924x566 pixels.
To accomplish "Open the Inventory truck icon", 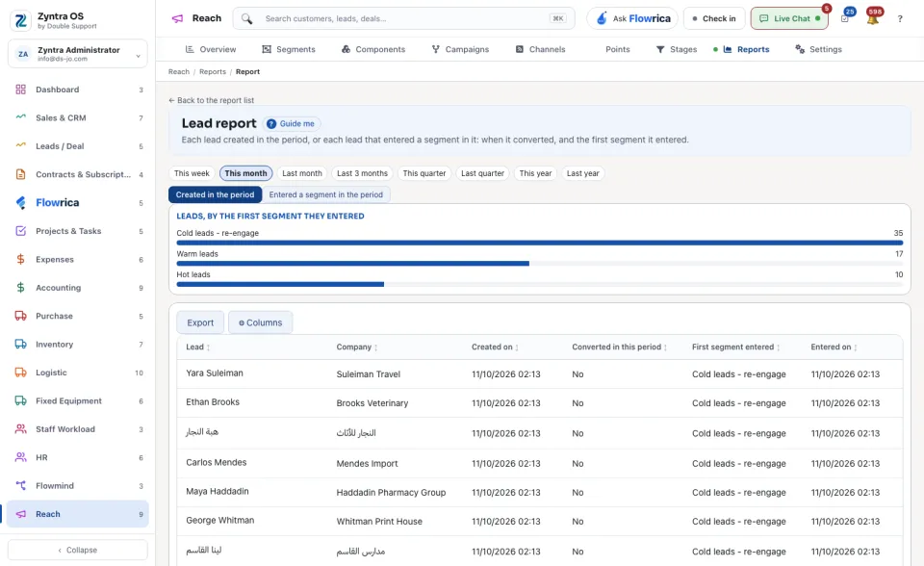I will (20, 345).
